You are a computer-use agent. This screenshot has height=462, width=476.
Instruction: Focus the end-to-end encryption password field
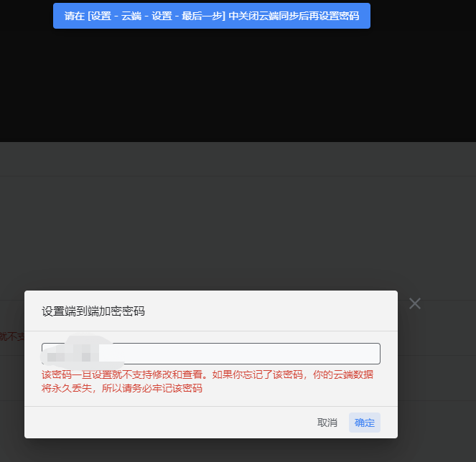pyautogui.click(x=211, y=354)
